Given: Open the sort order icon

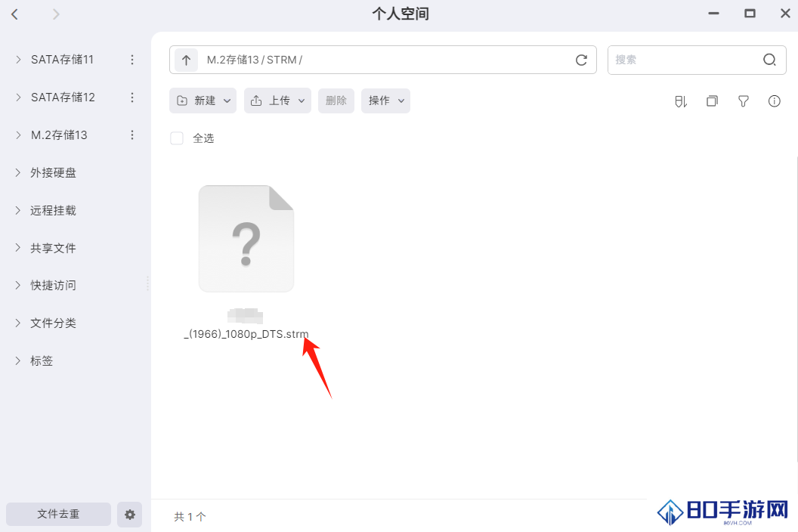Looking at the screenshot, I should pyautogui.click(x=680, y=101).
